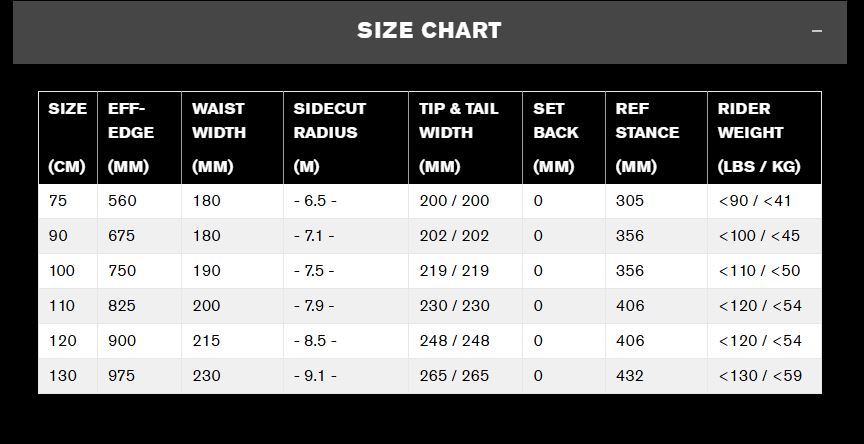The width and height of the screenshot is (864, 444).
Task: Click the size 100 row cell
Action: click(x=62, y=271)
